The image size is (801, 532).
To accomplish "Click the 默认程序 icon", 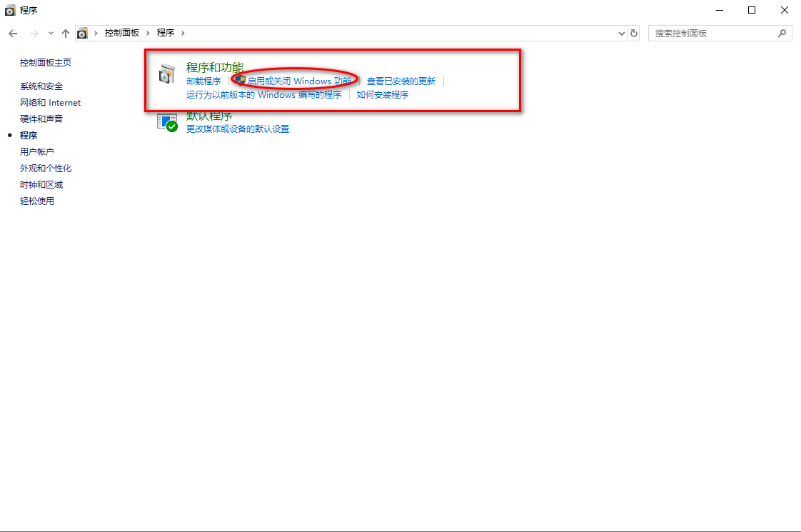I will (167, 123).
